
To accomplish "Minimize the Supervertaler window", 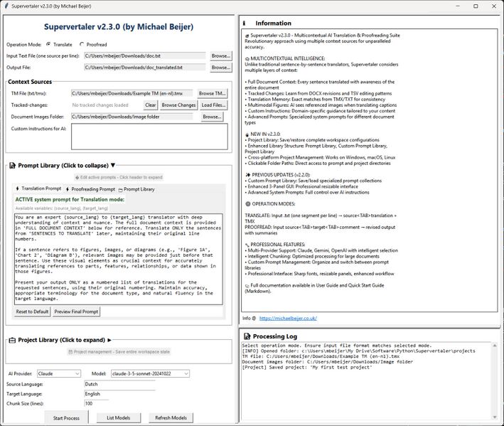I will (458, 6).
